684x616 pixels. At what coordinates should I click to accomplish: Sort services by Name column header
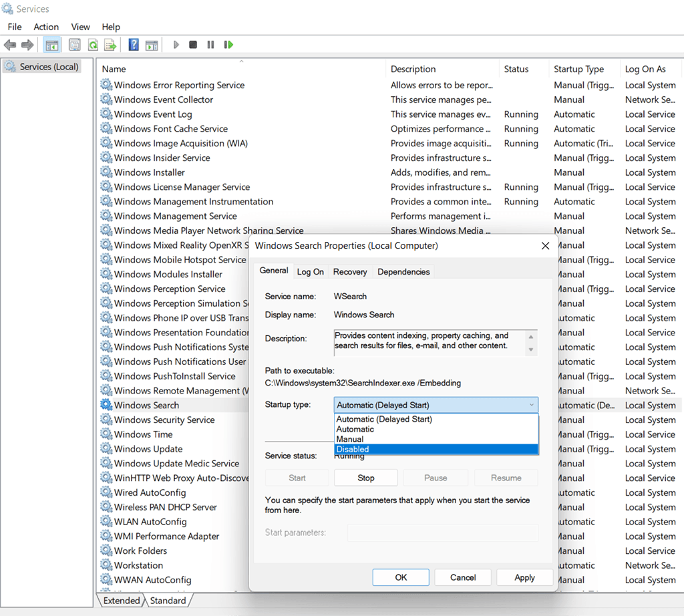pyautogui.click(x=241, y=69)
